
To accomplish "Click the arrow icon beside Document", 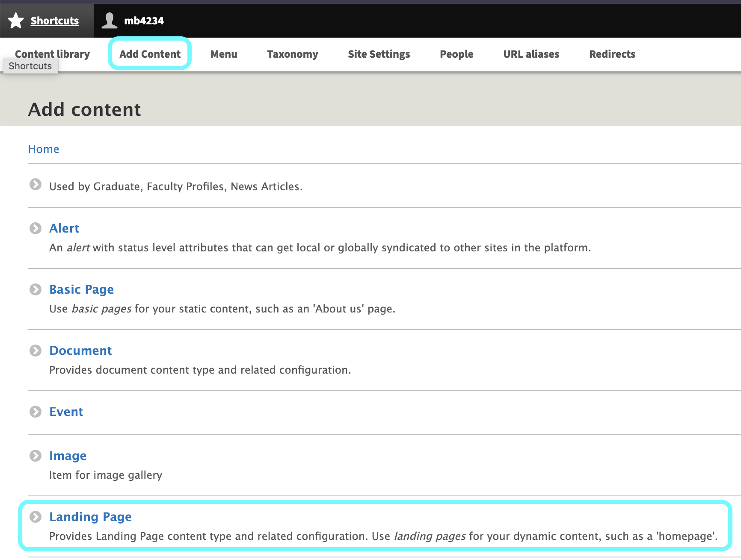I will (x=36, y=351).
